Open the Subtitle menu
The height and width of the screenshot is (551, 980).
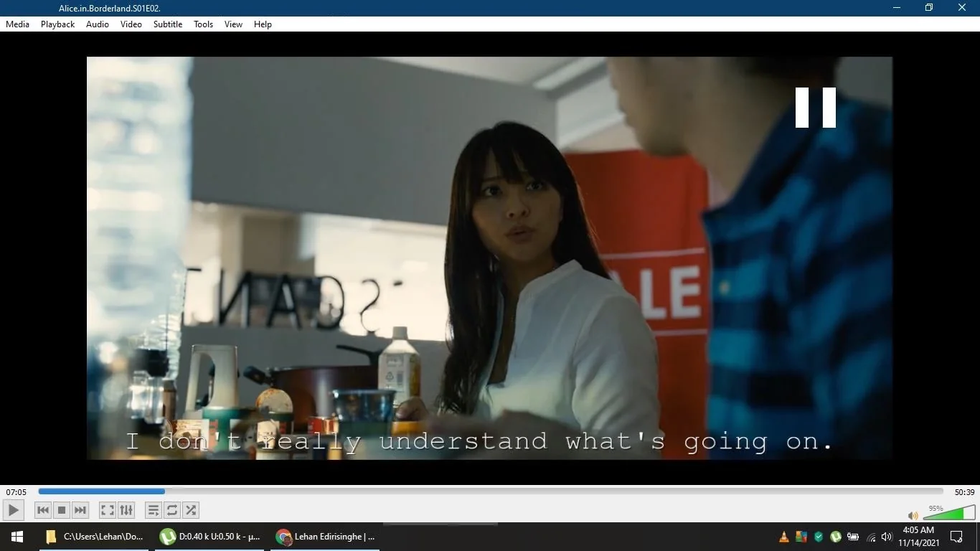point(168,24)
